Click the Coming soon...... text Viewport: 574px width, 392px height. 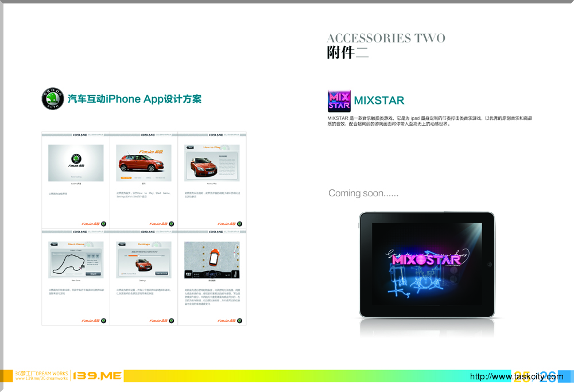(x=363, y=193)
